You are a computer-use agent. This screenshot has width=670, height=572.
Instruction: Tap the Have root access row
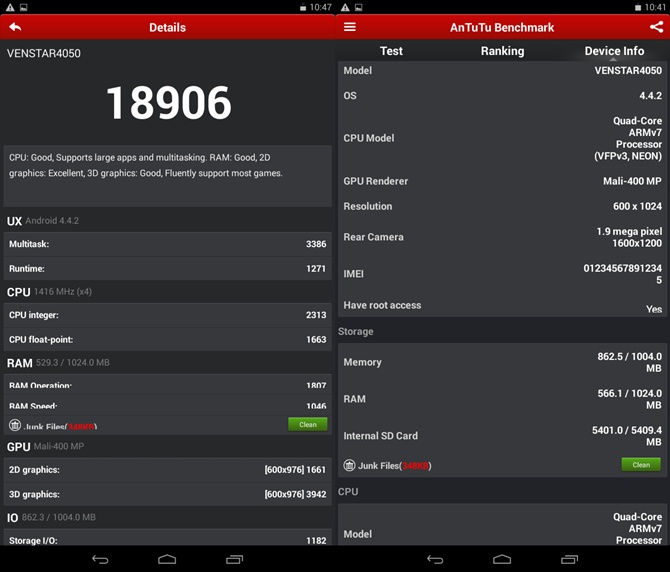[502, 305]
